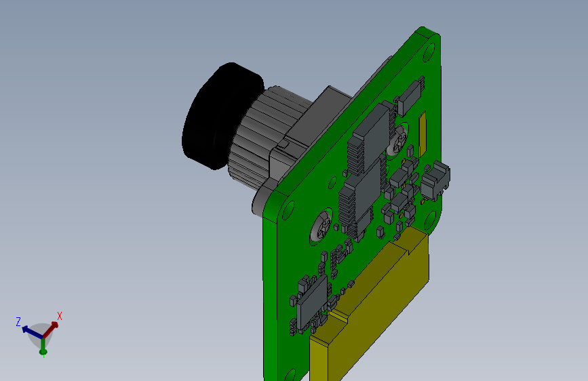Viewport: 588px width, 381px height.
Task: Click the green Y axis of the triad
Action: (43, 346)
